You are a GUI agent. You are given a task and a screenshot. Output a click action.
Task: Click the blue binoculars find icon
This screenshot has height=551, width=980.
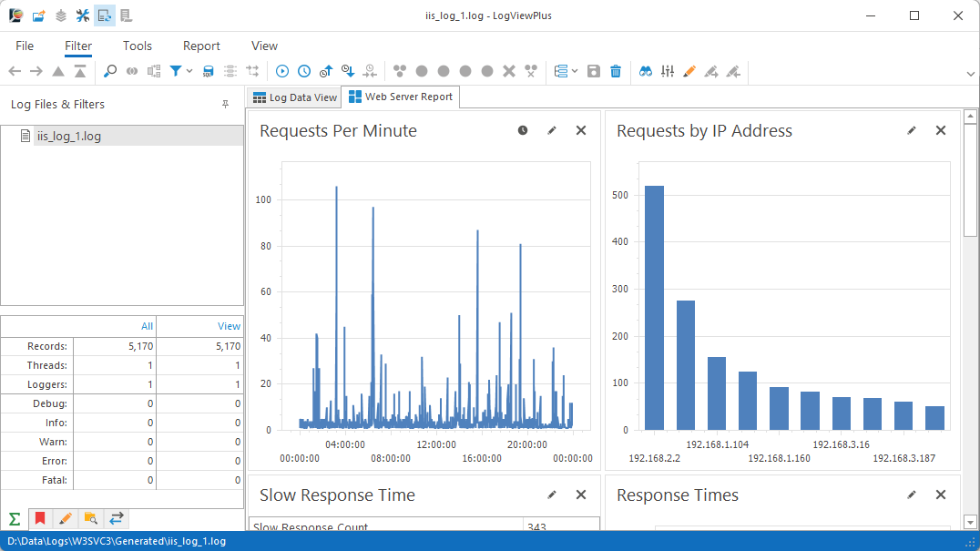pos(646,71)
